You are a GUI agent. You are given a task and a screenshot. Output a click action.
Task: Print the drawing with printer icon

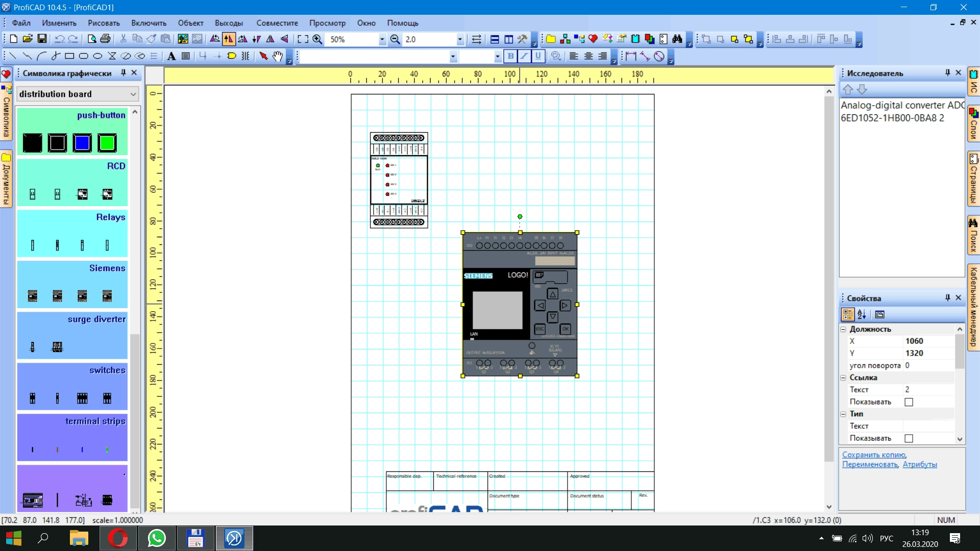point(105,39)
